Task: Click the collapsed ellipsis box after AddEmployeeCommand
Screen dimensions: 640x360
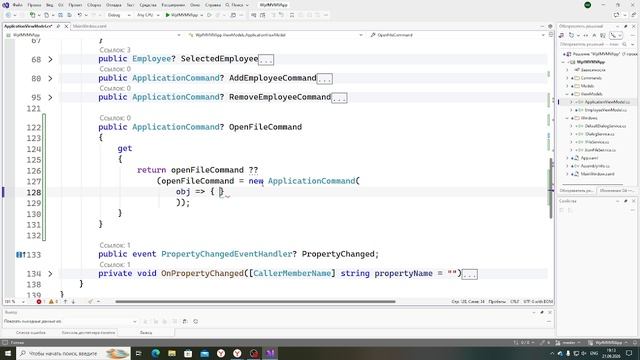Action: point(325,79)
